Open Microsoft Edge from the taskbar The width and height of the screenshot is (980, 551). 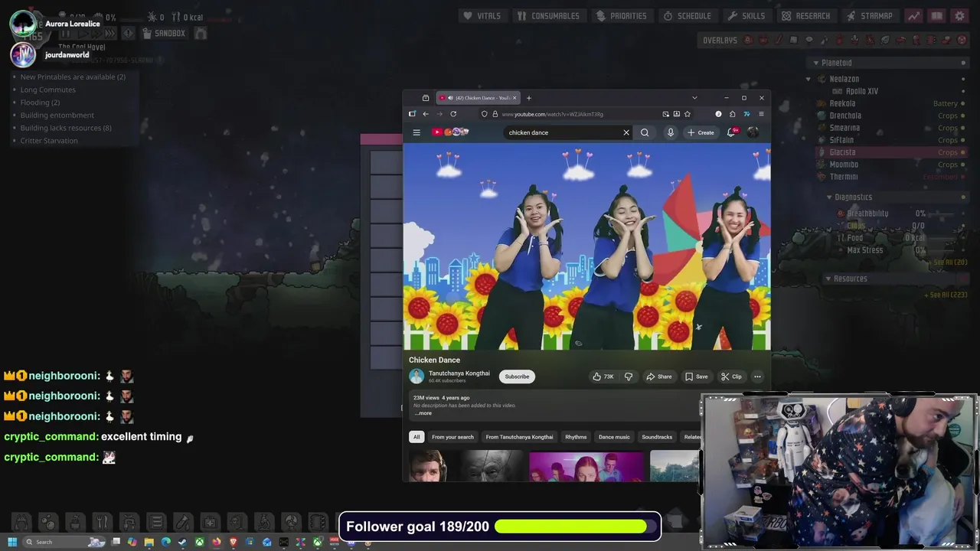pyautogui.click(x=165, y=542)
